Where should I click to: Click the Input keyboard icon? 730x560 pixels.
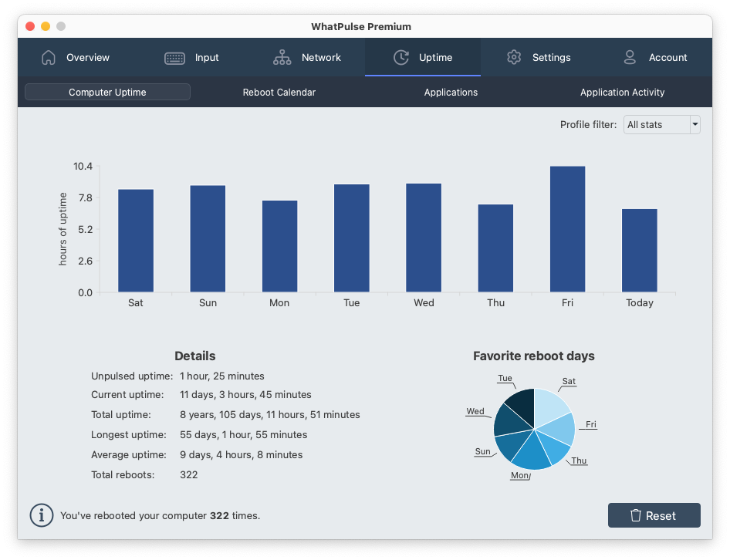click(x=174, y=58)
